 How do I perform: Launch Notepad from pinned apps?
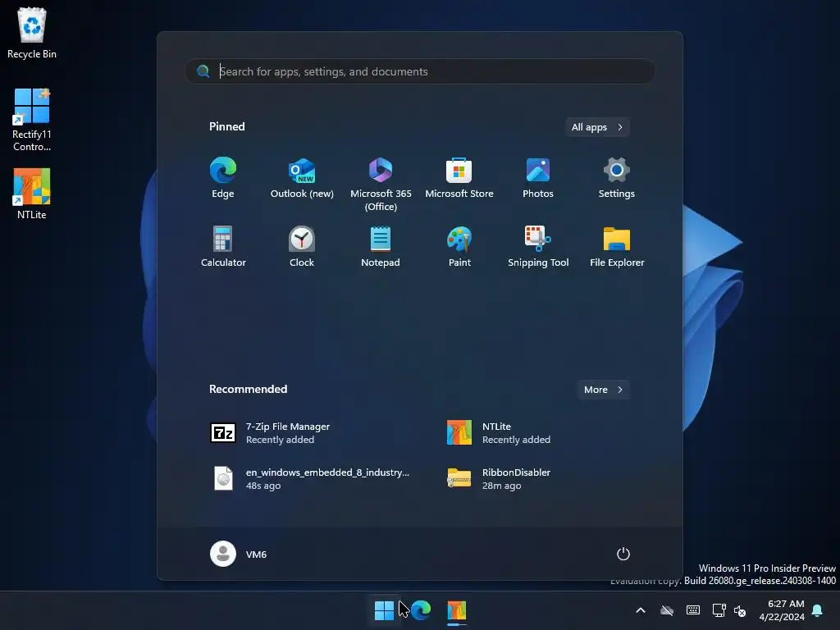pyautogui.click(x=381, y=247)
